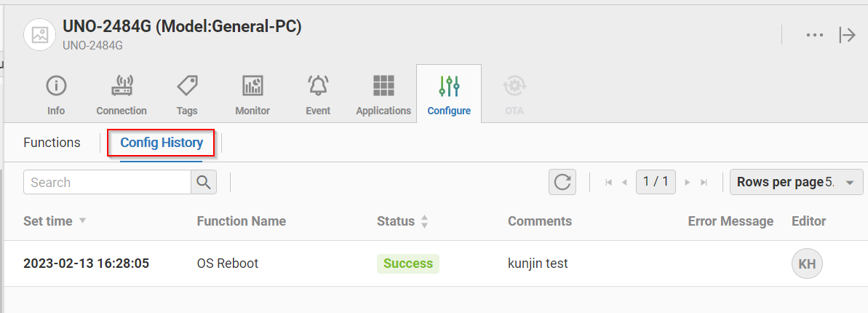The width and height of the screenshot is (868, 313).
Task: Open the Monitor tab
Action: click(x=252, y=94)
